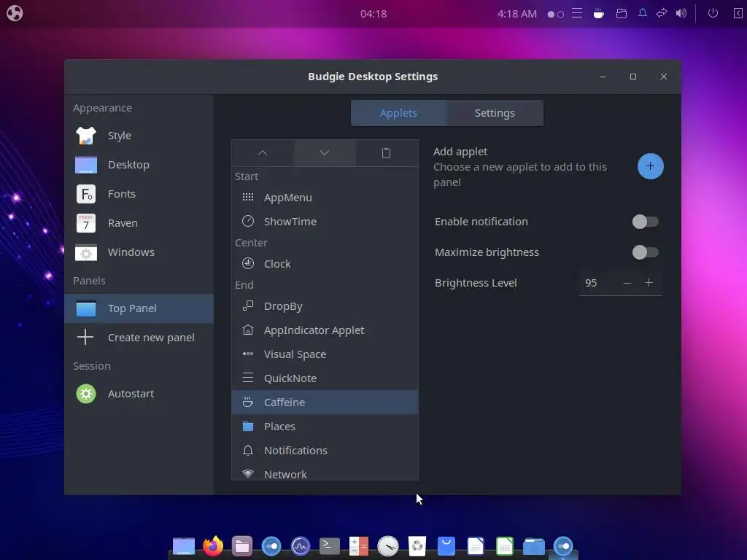Click the 4:18 AM ShowTime clock

tap(517, 14)
